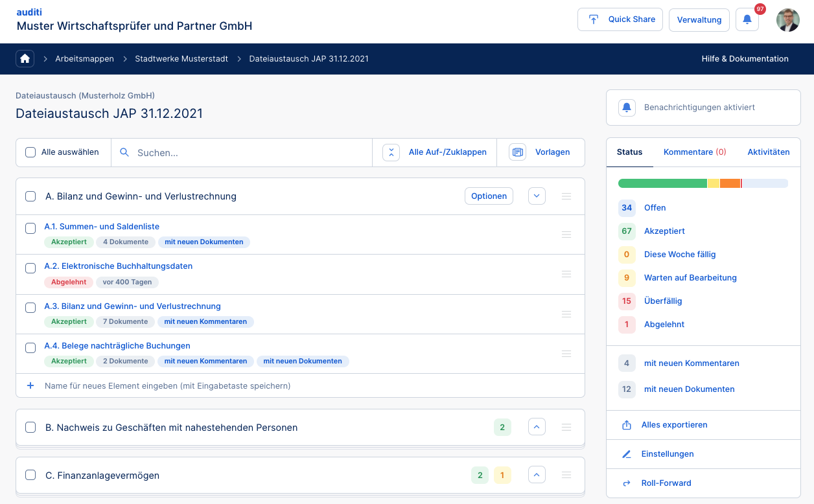This screenshot has height=504, width=814.
Task: Click the green segment of status progress bar
Action: 662,183
